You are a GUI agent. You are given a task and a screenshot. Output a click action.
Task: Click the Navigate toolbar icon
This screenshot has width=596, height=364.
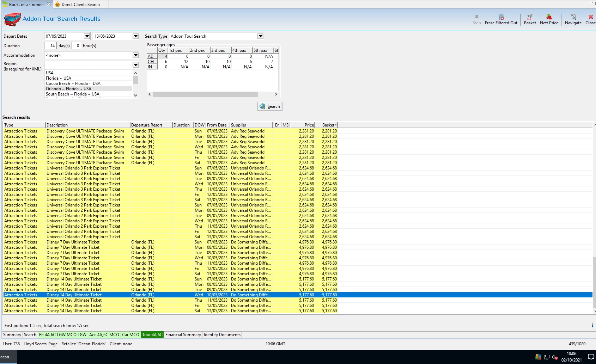(x=573, y=19)
